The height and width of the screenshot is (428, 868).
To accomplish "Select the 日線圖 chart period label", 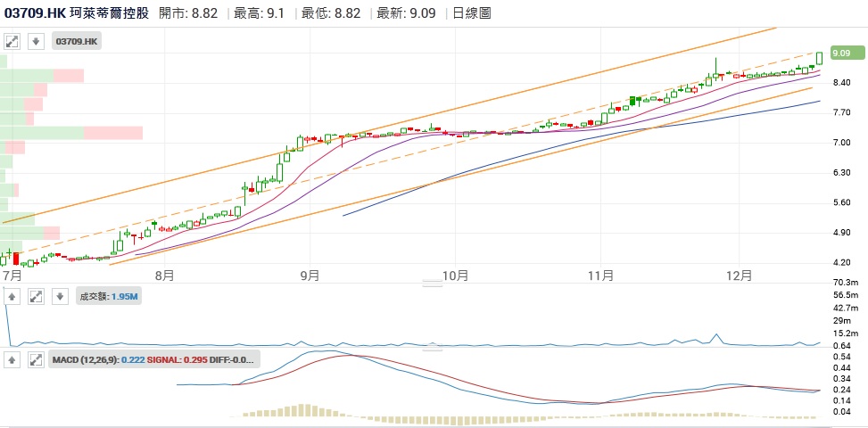I will [471, 13].
